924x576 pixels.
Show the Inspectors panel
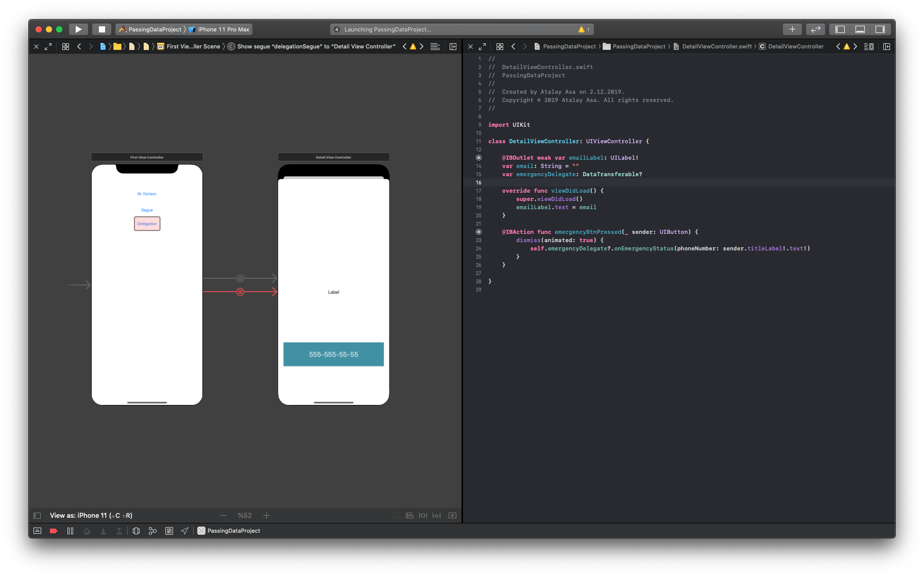point(879,29)
